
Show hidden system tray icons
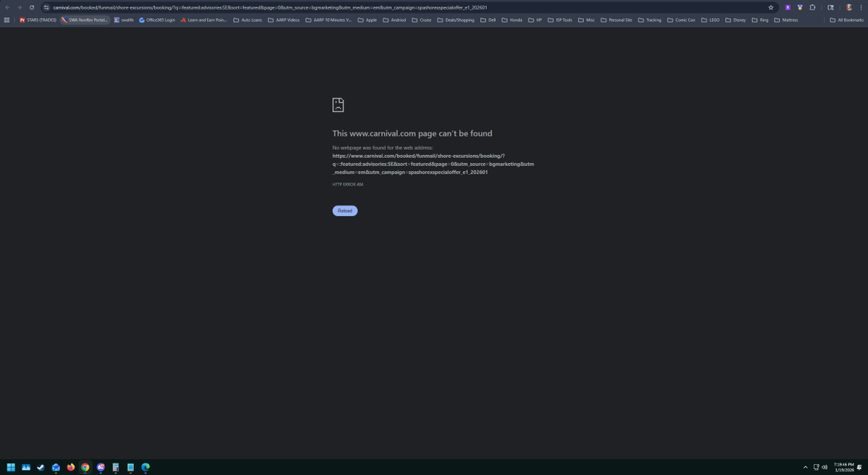(x=805, y=467)
